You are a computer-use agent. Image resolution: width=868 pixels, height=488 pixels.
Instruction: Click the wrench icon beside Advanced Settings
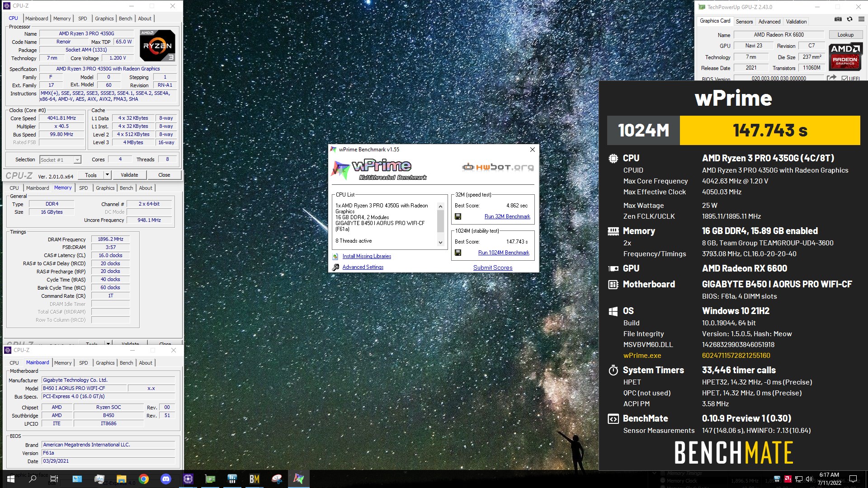tap(335, 267)
